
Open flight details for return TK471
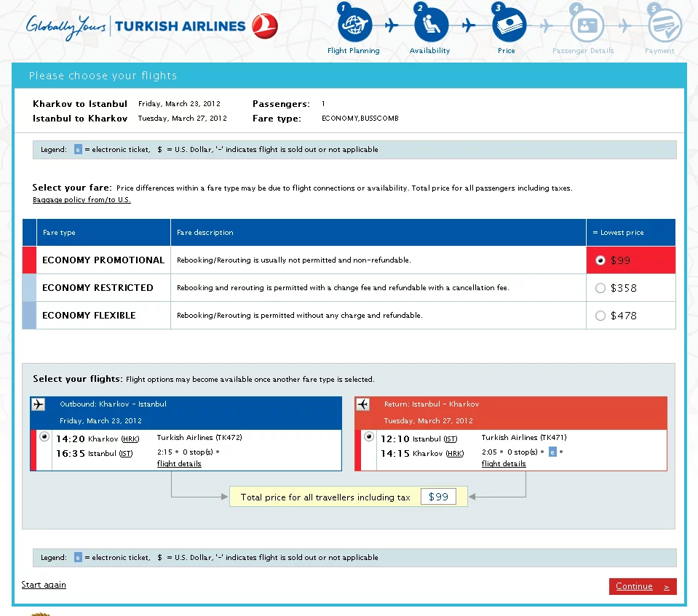click(504, 464)
